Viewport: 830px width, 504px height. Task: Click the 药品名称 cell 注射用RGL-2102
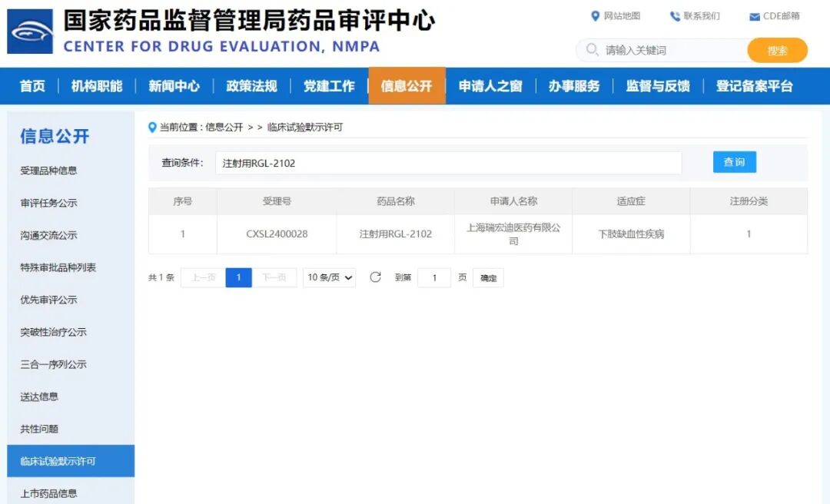click(x=396, y=234)
